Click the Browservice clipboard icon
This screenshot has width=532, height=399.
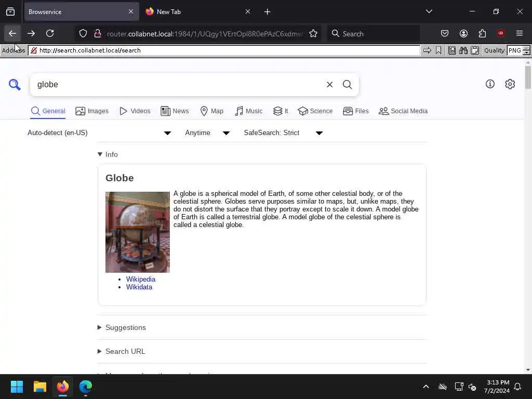475,50
